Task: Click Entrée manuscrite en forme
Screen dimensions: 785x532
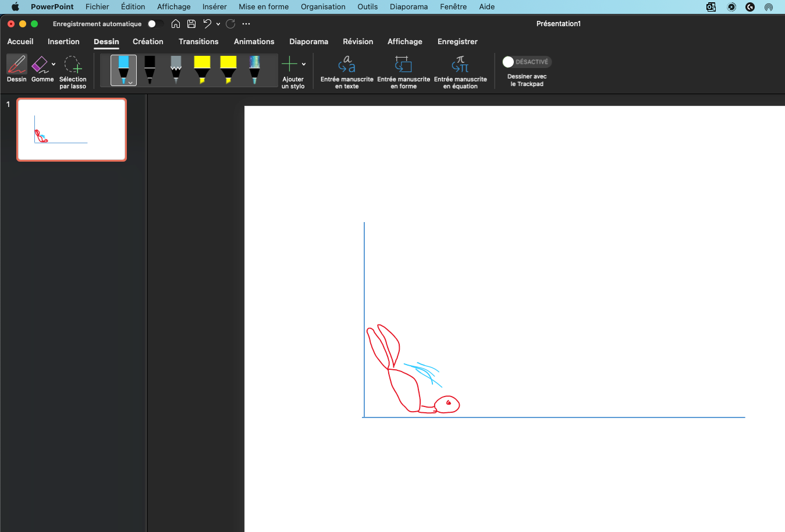Action: 403,72
